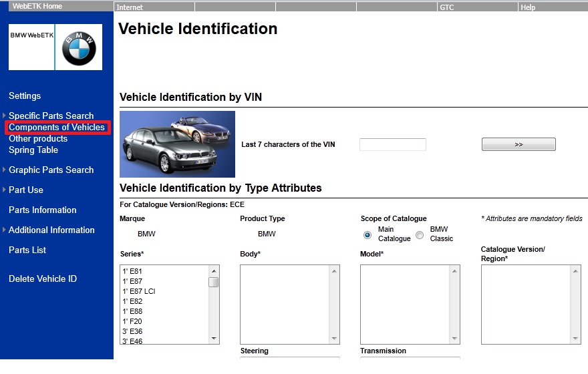Expand the Graphic Parts Search arrow
This screenshot has width=588, height=374.
click(4, 170)
